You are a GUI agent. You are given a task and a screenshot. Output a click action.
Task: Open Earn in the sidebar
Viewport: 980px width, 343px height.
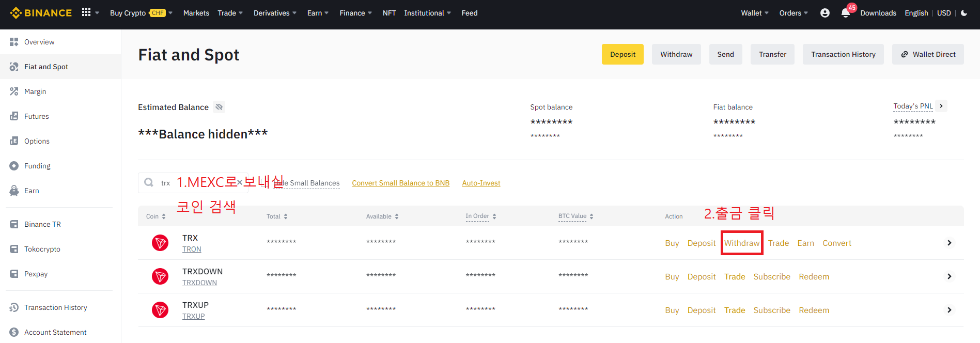pos(60,191)
